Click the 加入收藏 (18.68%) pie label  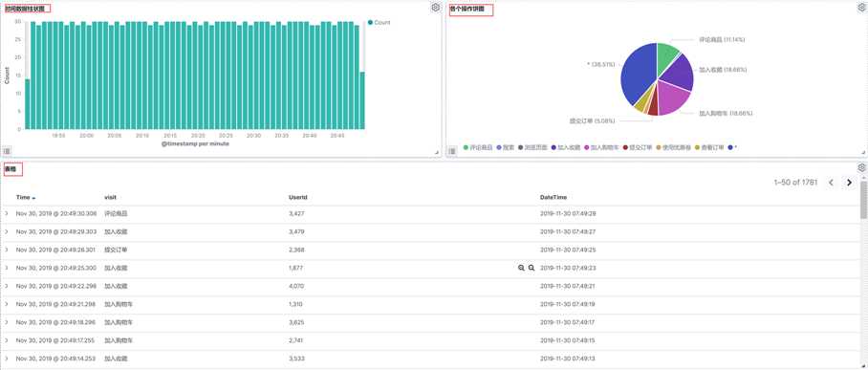pos(723,70)
